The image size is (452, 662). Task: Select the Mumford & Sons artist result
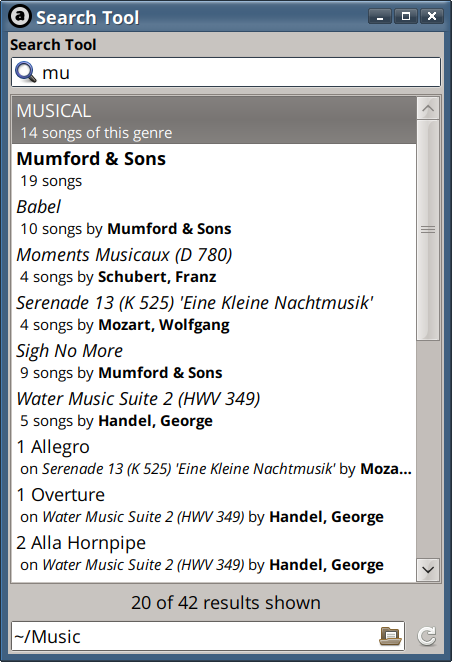tap(214, 168)
